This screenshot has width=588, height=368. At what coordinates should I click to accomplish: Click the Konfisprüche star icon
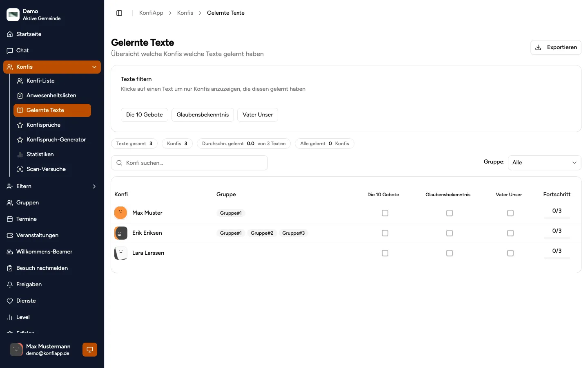click(x=20, y=125)
